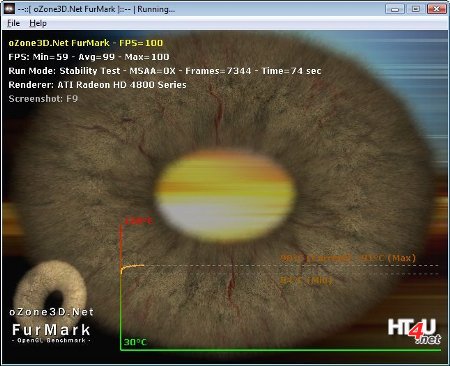Click the 'FPS: Min=59 - Avg=99 - Max=100' line
The height and width of the screenshot is (366, 450).
coord(89,57)
